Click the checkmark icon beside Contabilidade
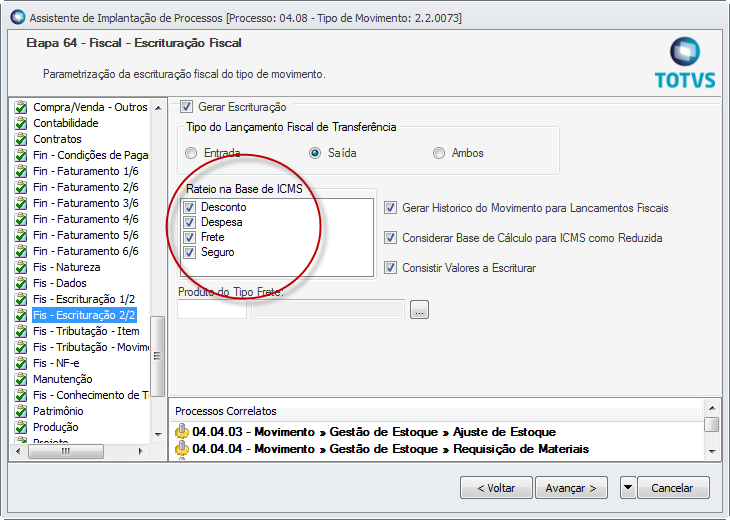 pos(20,123)
